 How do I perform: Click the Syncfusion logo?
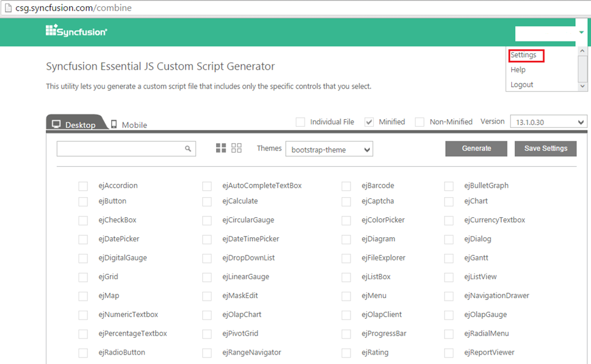[x=77, y=31]
